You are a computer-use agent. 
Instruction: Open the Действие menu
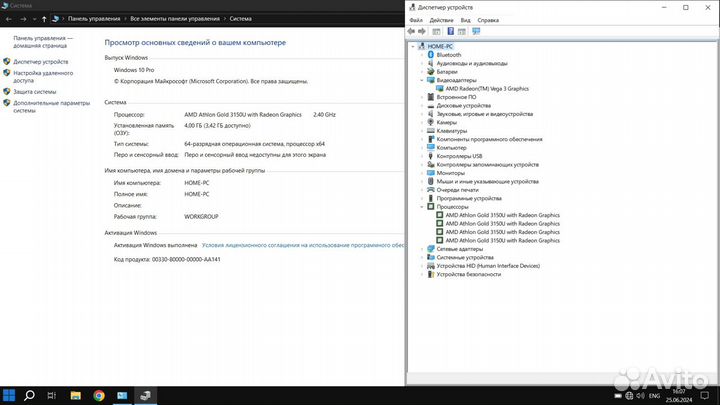point(441,20)
